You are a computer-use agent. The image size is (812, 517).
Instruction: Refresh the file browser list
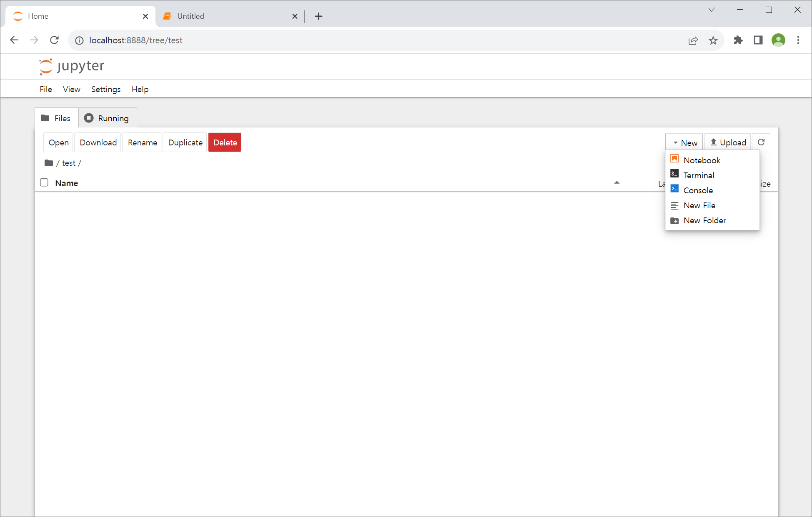point(761,142)
